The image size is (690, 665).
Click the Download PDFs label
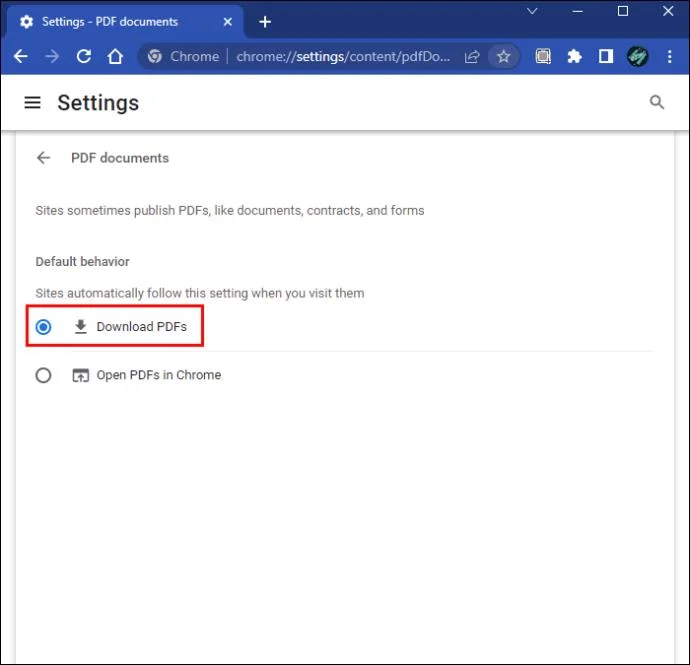[141, 327]
